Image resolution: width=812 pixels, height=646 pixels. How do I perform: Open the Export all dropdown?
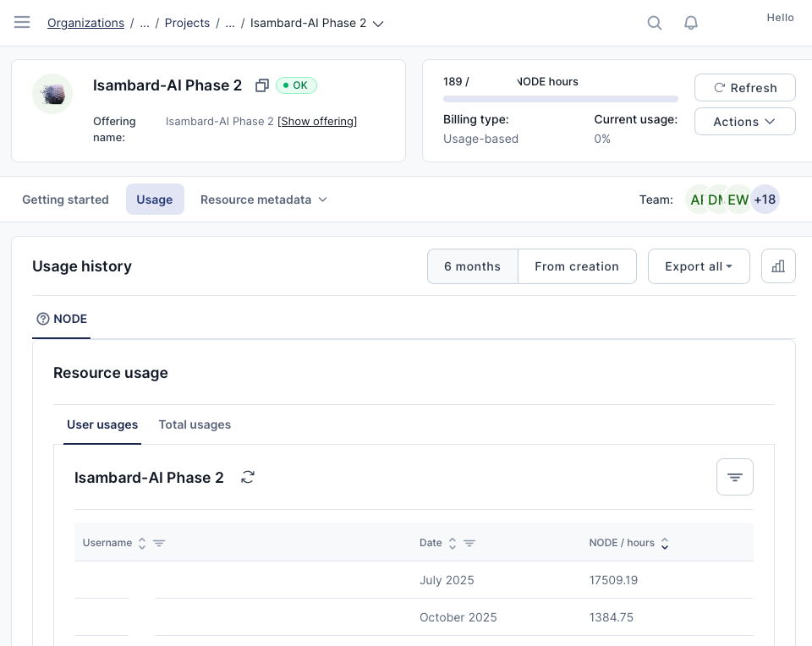pyautogui.click(x=699, y=266)
